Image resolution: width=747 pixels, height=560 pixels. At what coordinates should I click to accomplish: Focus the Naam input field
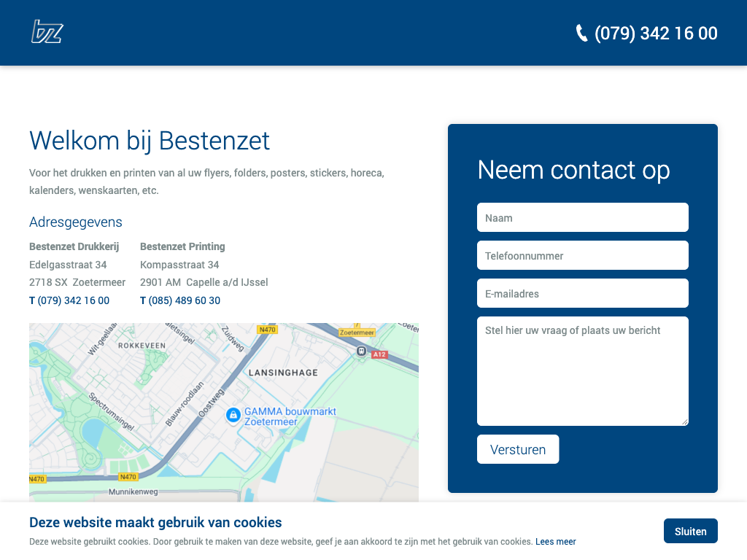[x=582, y=217]
